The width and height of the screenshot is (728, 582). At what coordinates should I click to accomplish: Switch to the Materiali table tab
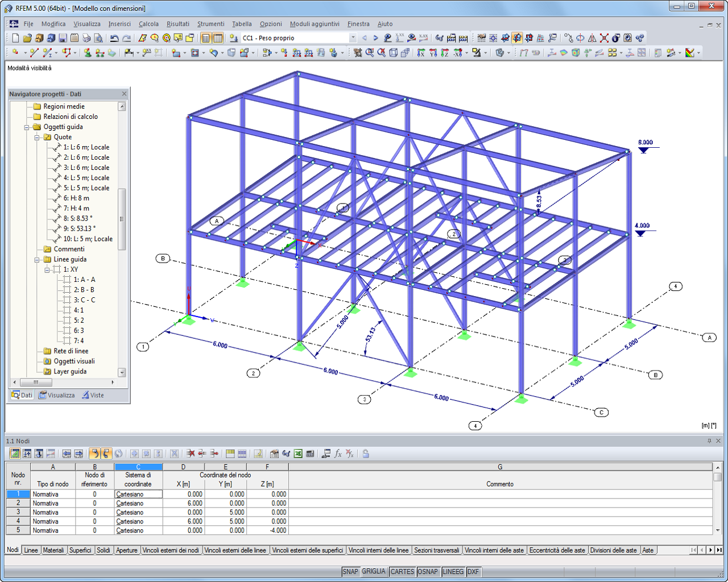point(53,550)
